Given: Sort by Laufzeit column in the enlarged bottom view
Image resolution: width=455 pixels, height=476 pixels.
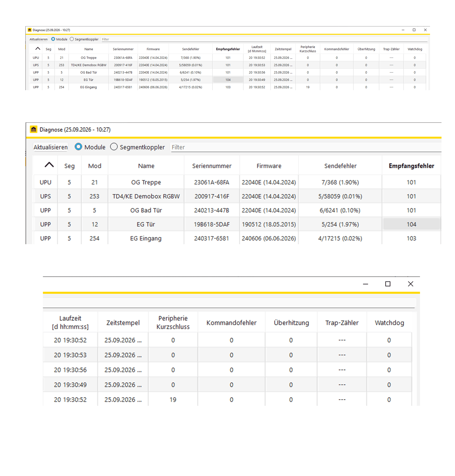Looking at the screenshot, I should 70,322.
